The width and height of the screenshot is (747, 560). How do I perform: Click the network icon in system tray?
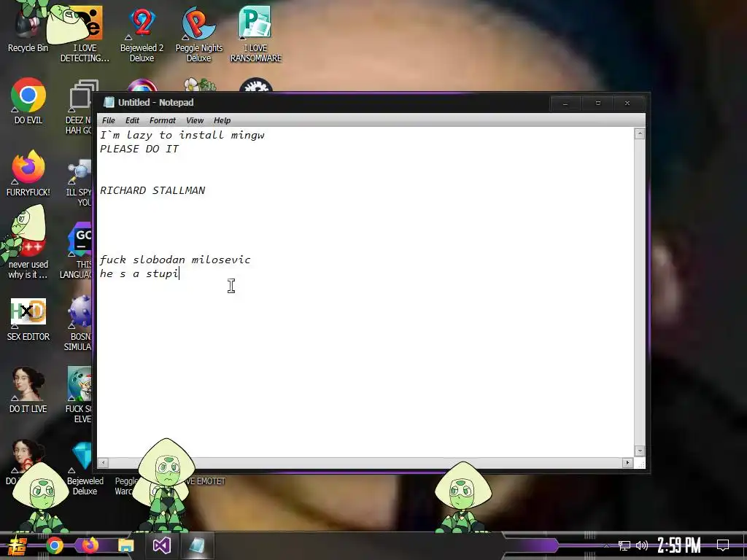coord(624,545)
